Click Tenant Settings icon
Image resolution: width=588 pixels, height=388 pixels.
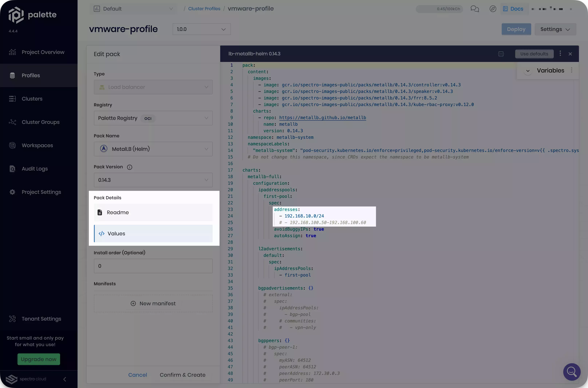pyautogui.click(x=12, y=319)
